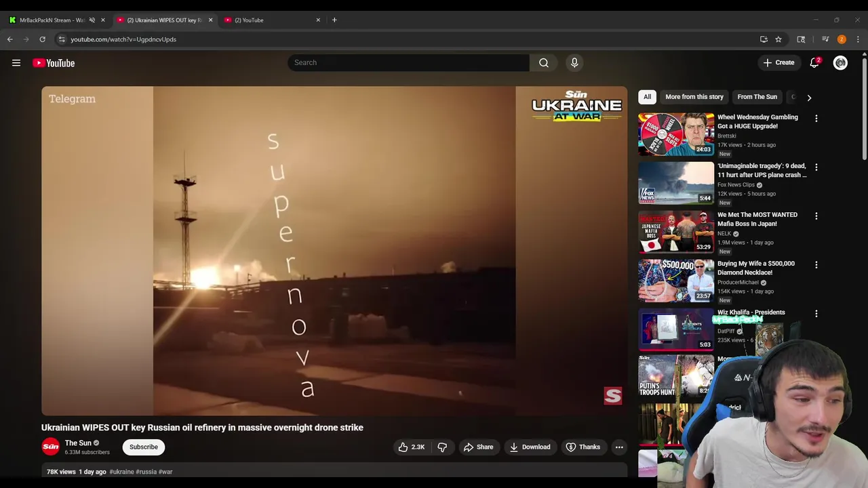This screenshot has height=488, width=868.
Task: Like the video with thumbs up
Action: [412, 447]
